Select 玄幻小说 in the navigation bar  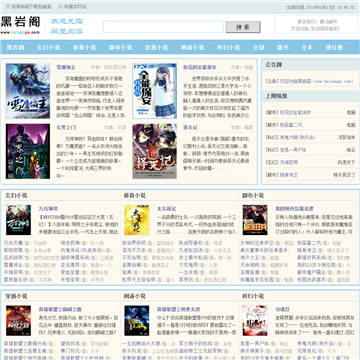click(x=48, y=47)
